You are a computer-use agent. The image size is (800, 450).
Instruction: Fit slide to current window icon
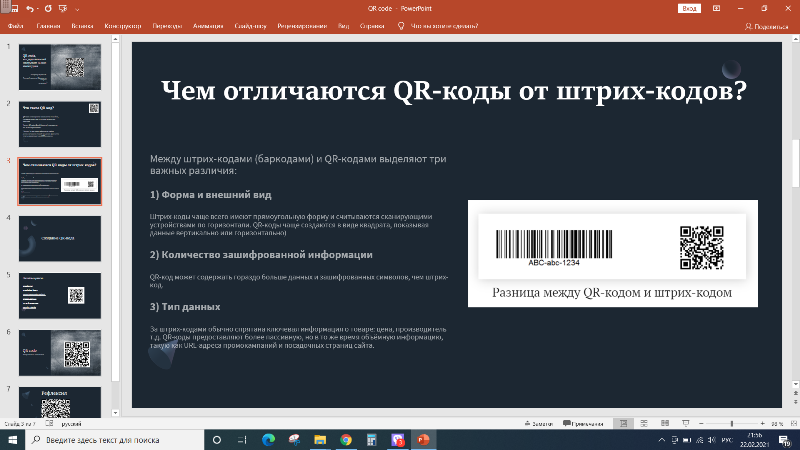point(793,423)
